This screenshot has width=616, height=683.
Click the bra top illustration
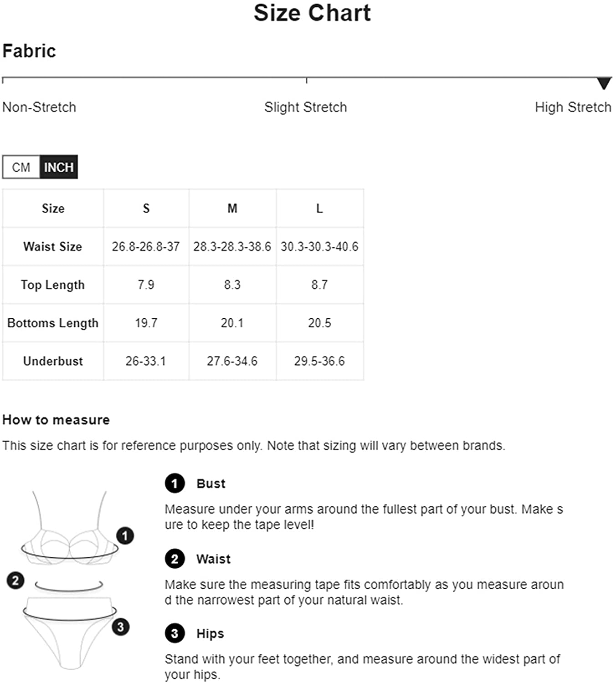tap(69, 528)
